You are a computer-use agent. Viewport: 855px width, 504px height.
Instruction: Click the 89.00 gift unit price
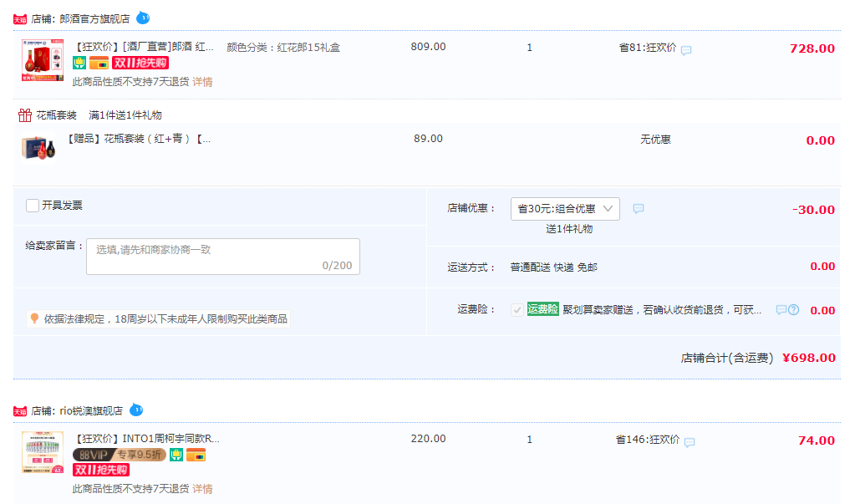tap(428, 139)
